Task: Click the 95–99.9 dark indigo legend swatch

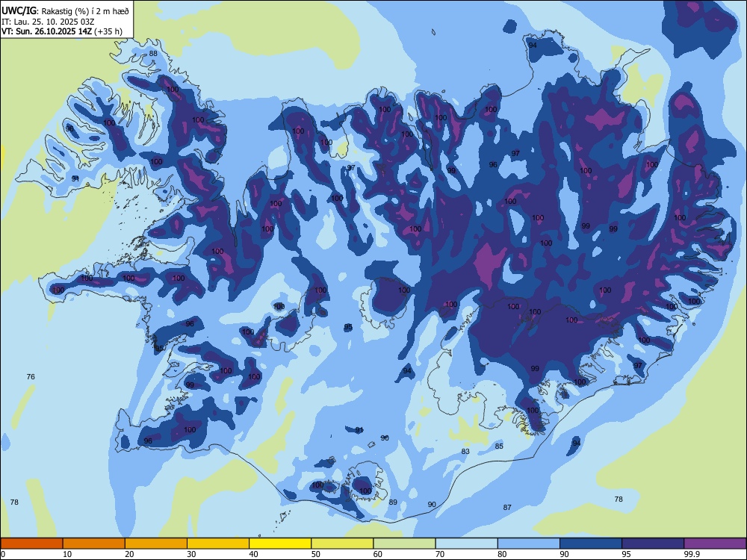Action: [x=653, y=544]
